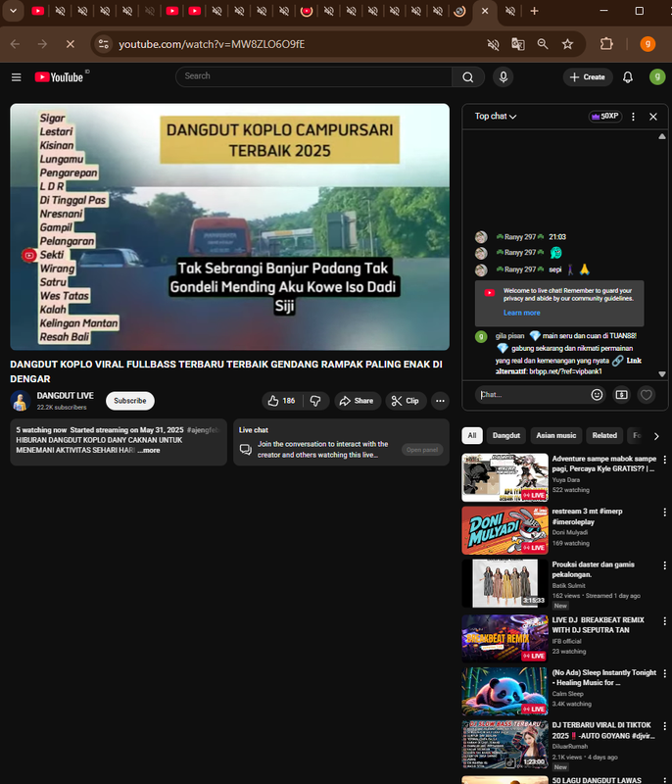Screen dimensions: 672x784
Task: Subscribe to DANGDUT LIVE channel
Action: [x=130, y=401]
